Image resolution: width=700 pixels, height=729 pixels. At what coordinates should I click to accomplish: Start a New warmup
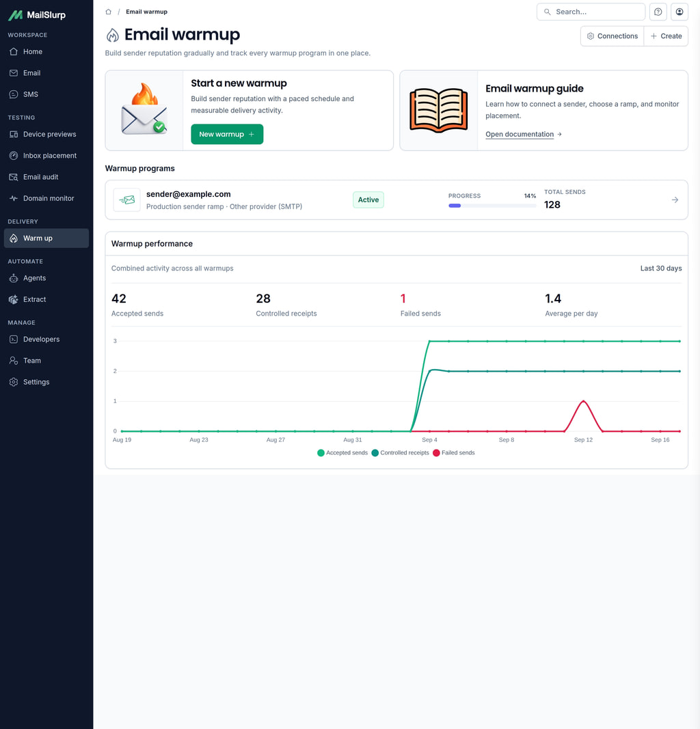pos(227,135)
